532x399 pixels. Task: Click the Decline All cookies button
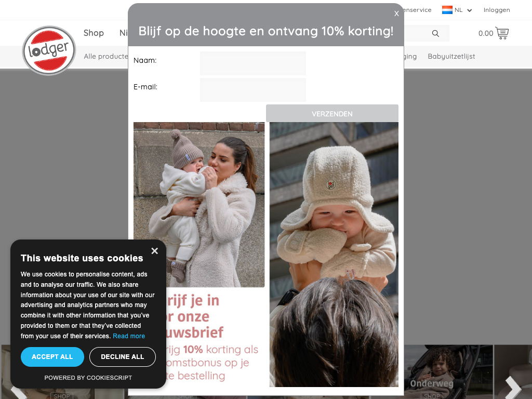(x=122, y=357)
